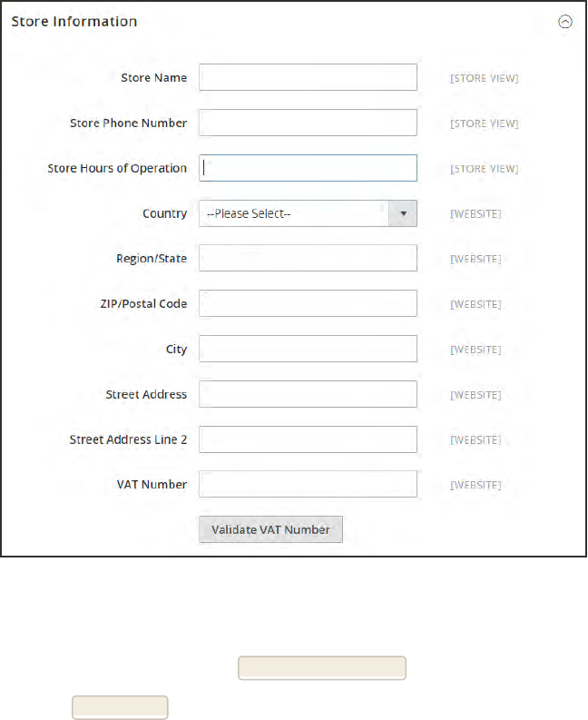Click the Store Name field label

(153, 78)
